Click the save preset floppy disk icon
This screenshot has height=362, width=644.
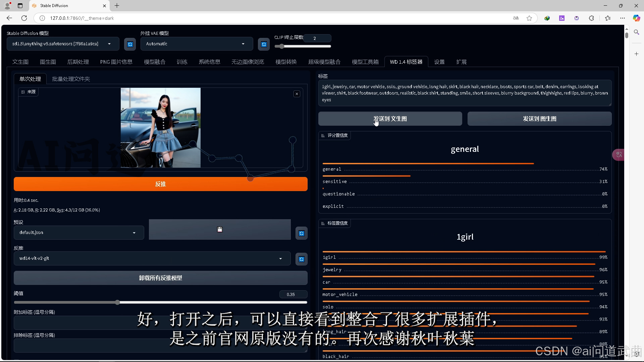pyautogui.click(x=220, y=230)
